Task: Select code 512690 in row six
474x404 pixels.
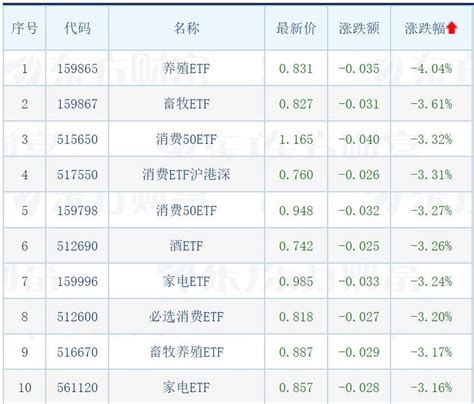Action: click(x=77, y=246)
